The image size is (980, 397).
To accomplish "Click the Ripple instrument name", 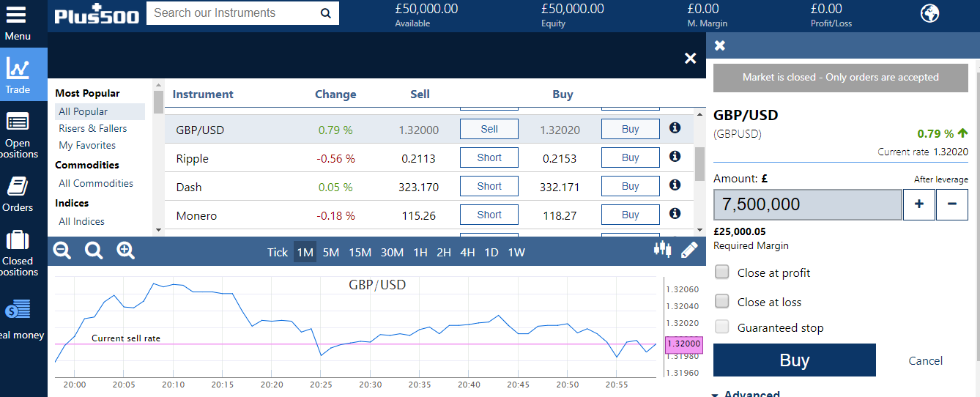I will pyautogui.click(x=193, y=158).
